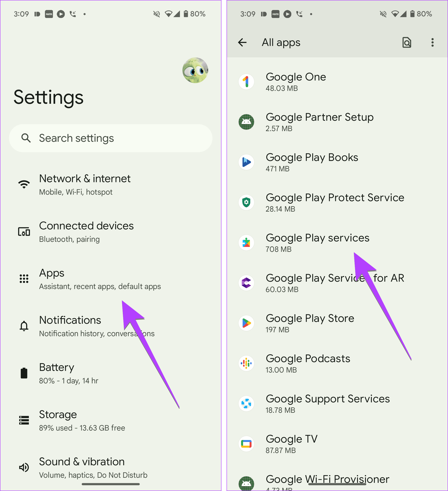Open Connected devices settings
Image resolution: width=448 pixels, height=491 pixels.
click(x=86, y=232)
